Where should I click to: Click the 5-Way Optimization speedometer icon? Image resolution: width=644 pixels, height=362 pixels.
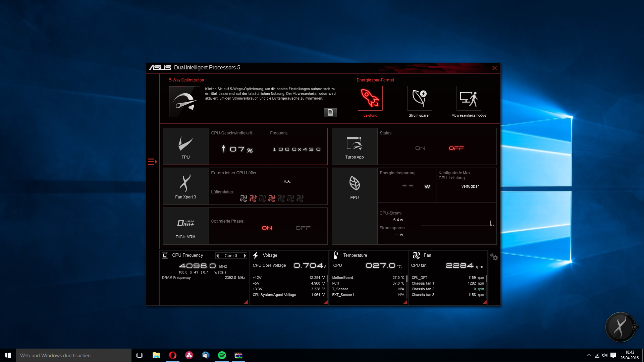click(x=184, y=102)
